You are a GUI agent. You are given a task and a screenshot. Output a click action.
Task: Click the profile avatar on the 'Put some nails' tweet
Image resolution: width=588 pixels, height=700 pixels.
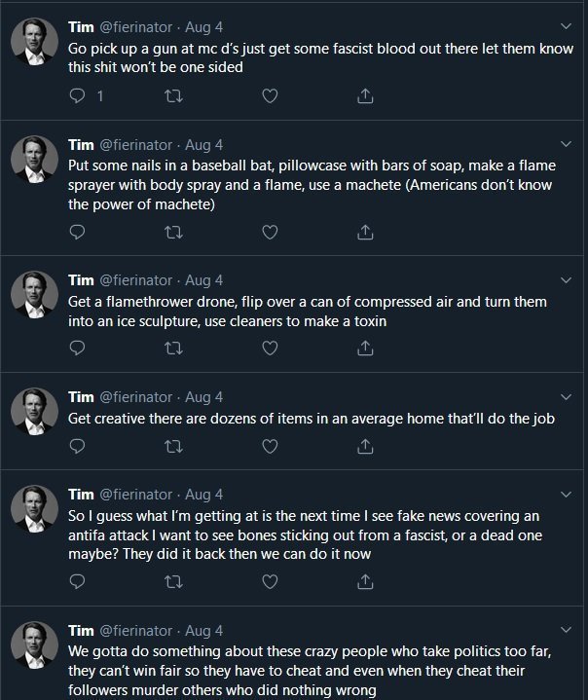[x=34, y=158]
